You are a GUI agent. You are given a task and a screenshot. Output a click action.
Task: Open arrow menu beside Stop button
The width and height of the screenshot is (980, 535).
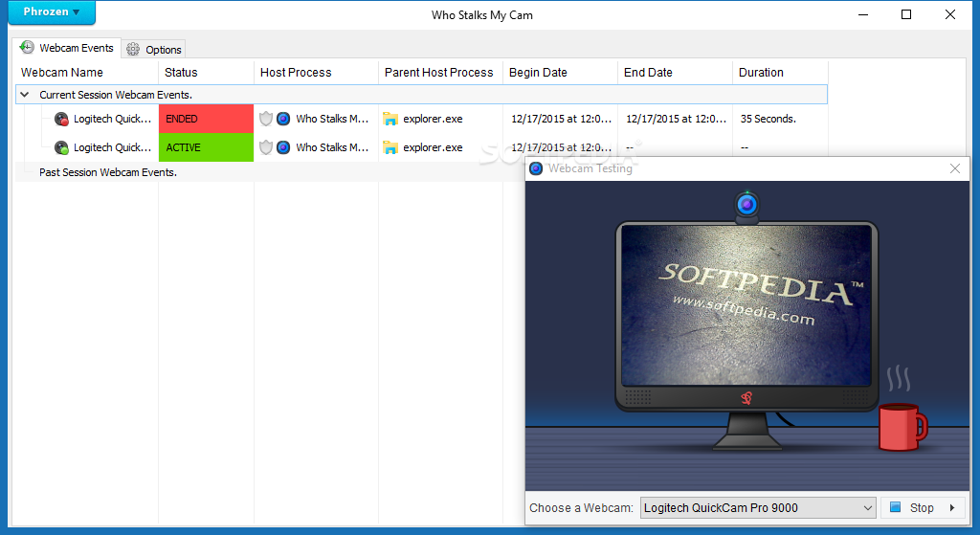click(952, 508)
